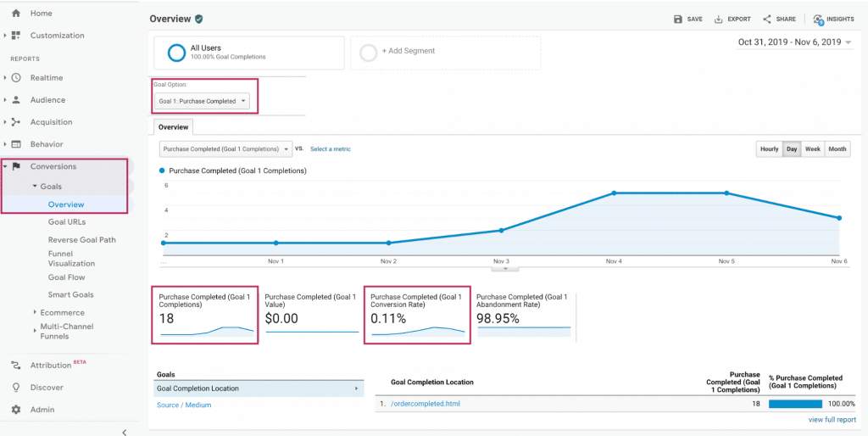Viewport: 868px width, 436px height.
Task: Open Goal URLs report
Action: pos(67,222)
